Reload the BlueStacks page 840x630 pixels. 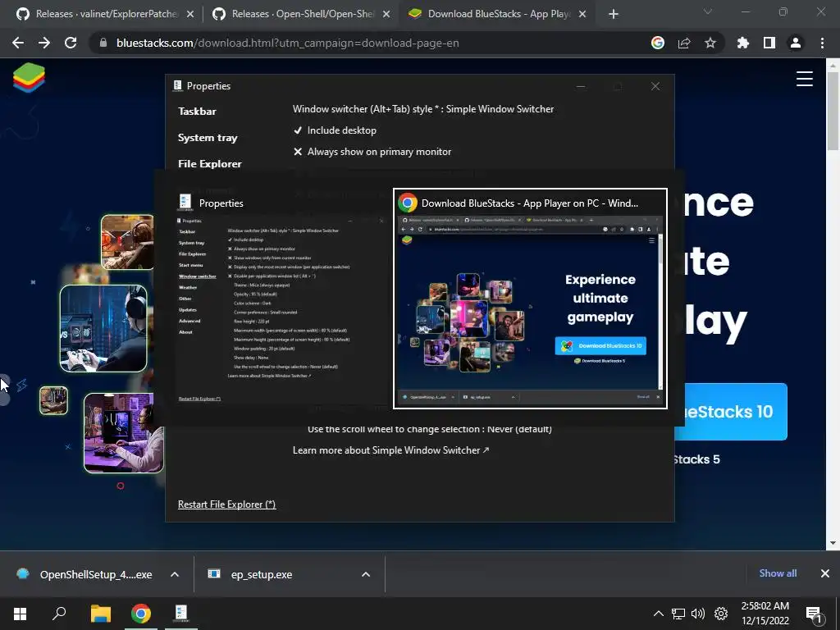point(71,43)
